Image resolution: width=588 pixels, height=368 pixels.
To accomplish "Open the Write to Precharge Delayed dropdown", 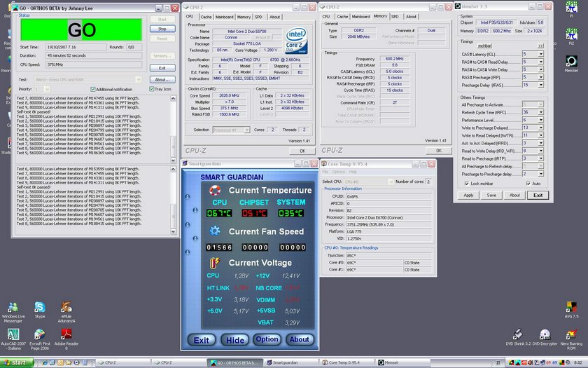I will [540, 128].
